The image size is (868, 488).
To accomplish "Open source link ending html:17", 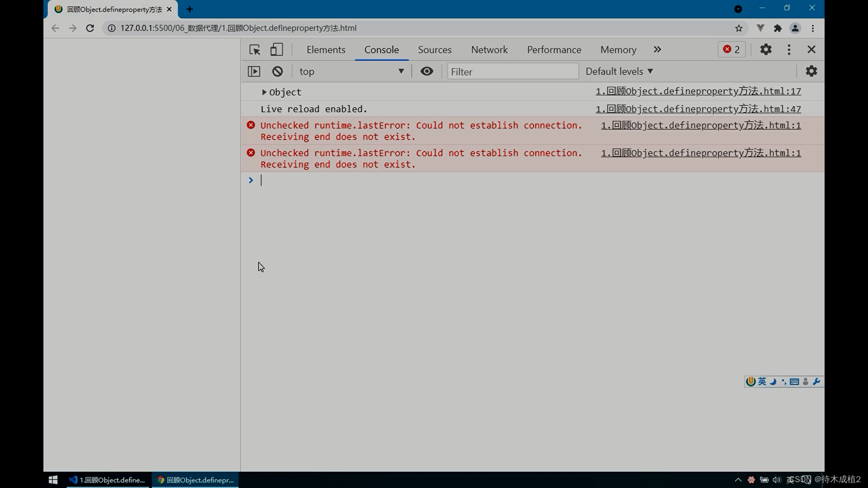I will [x=698, y=91].
